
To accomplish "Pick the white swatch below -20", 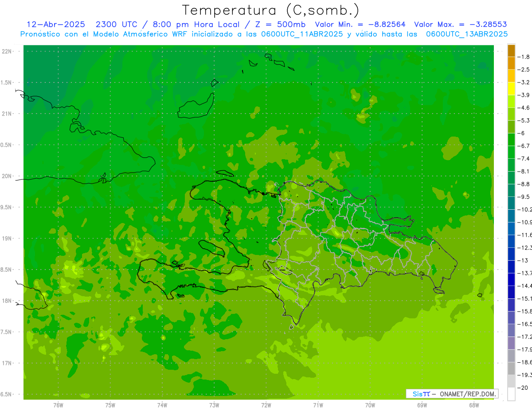I will tap(511, 394).
